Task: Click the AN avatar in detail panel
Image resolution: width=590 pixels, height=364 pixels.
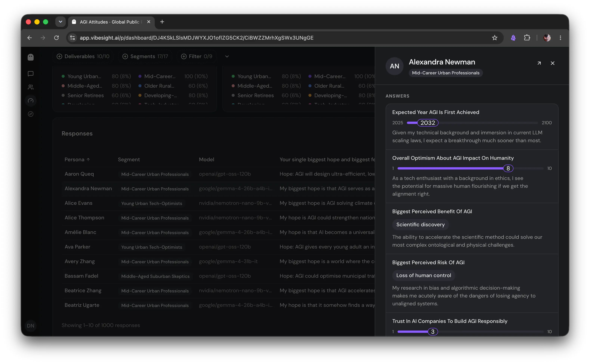Action: (x=395, y=66)
